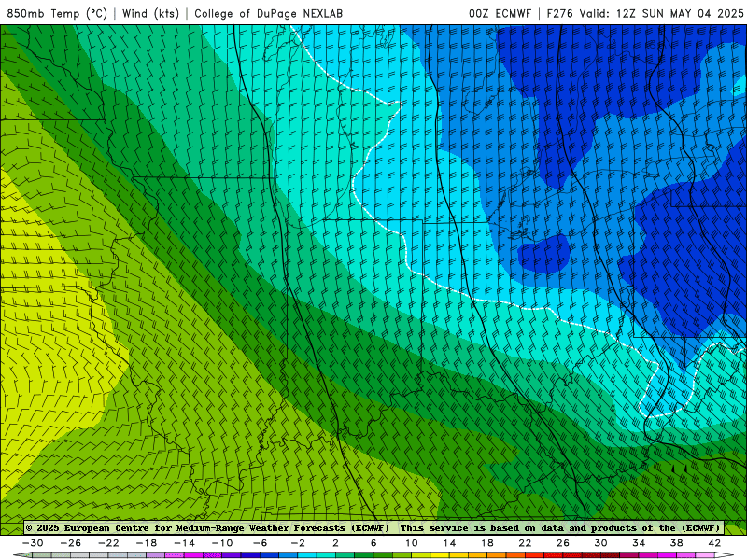
Task: Pick the yellow swatch right of 14
Action: pyautogui.click(x=458, y=555)
